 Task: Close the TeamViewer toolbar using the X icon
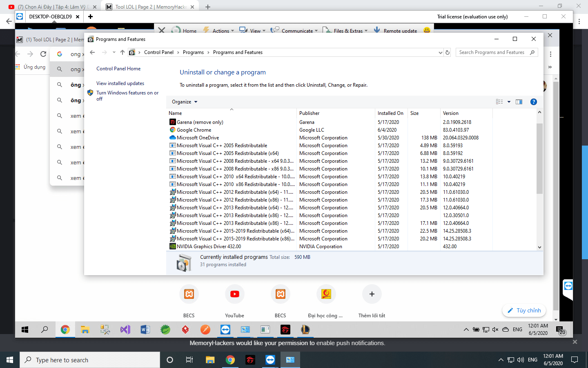[162, 30]
